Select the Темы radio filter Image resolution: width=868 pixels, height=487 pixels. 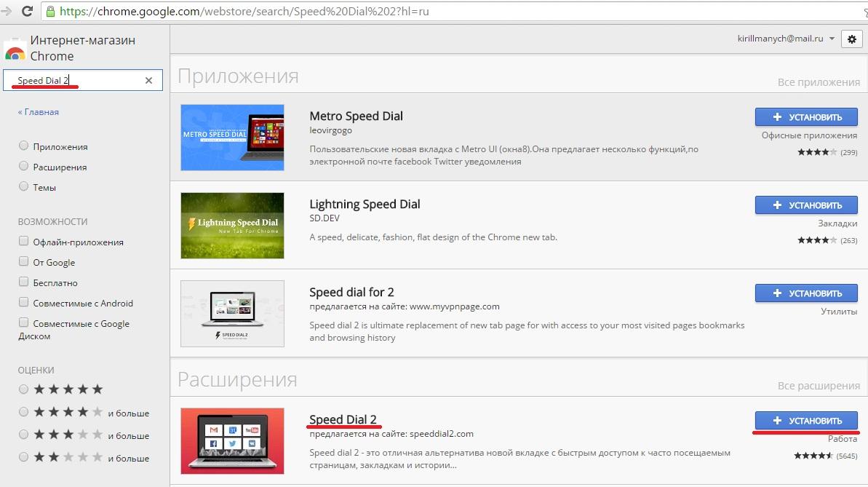coord(23,186)
